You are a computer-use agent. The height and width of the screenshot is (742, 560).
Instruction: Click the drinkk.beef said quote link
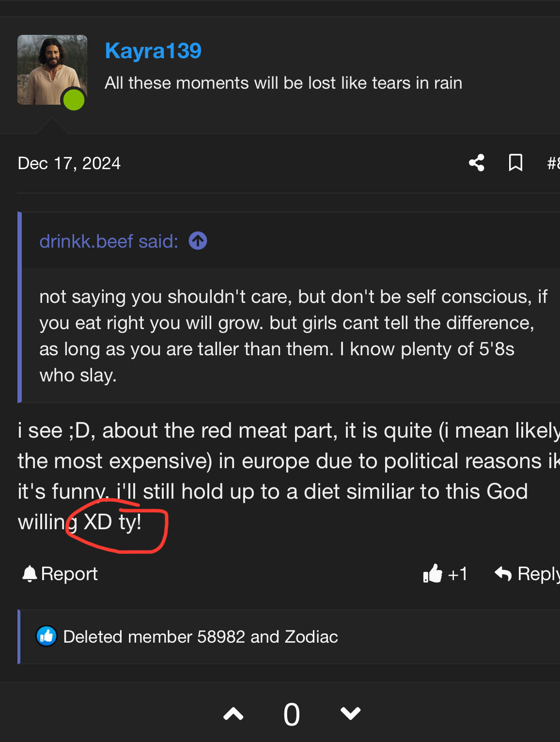pyautogui.click(x=109, y=241)
